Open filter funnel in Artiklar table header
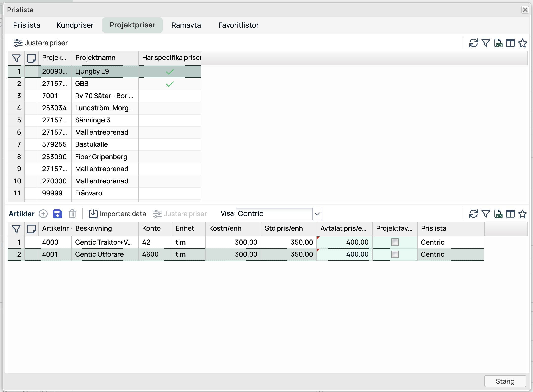Viewport: 533px width, 392px height. [16, 229]
